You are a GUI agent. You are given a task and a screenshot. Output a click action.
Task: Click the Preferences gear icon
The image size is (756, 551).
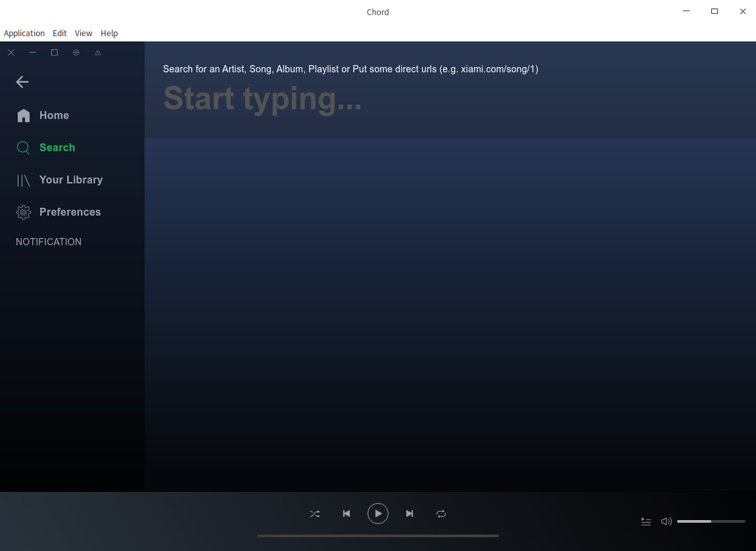[x=24, y=212]
